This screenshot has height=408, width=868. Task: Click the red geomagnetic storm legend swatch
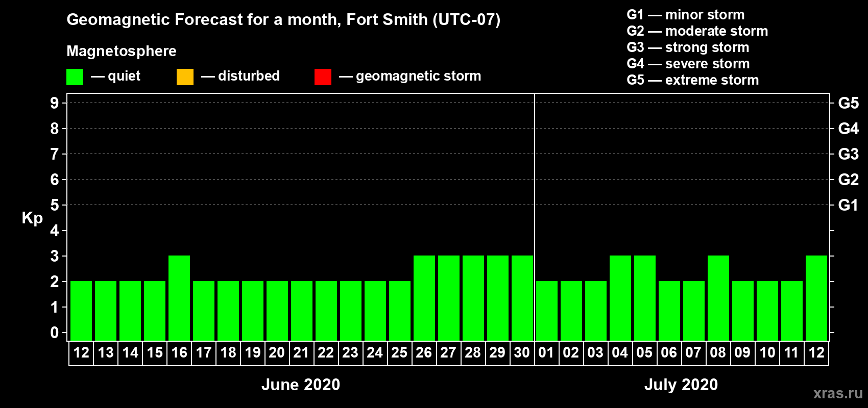[323, 77]
